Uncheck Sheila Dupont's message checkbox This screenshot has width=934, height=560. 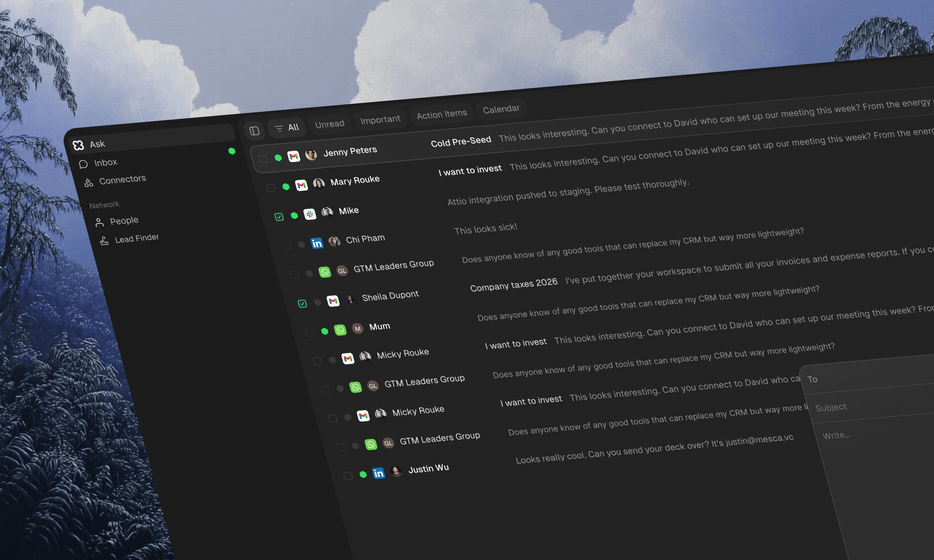pos(302,303)
